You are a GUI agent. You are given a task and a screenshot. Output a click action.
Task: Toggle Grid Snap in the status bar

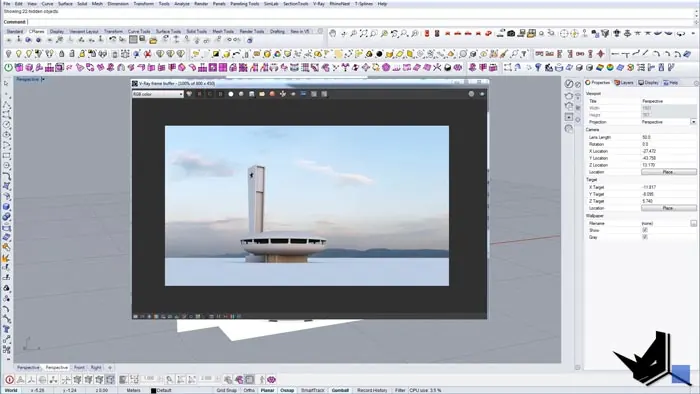coord(226,390)
